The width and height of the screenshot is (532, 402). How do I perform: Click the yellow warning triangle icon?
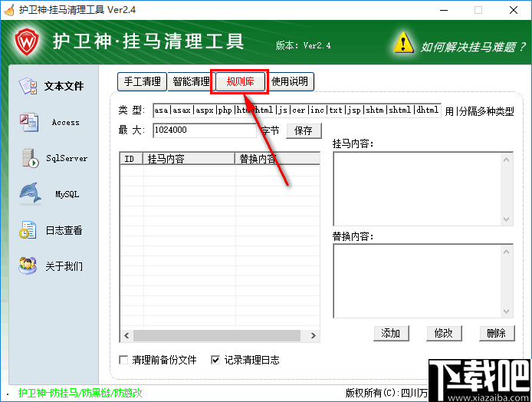pos(403,42)
